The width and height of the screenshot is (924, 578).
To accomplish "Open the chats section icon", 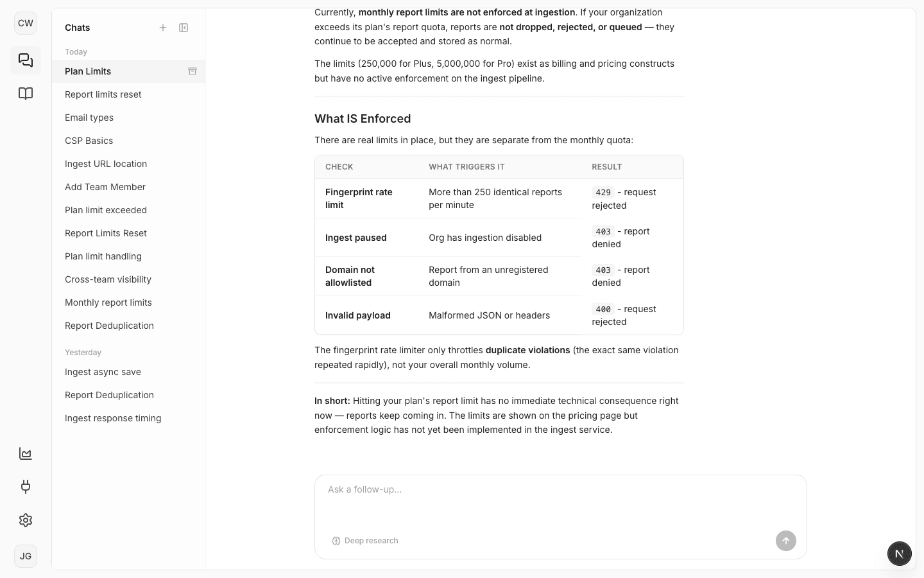I will tap(26, 60).
